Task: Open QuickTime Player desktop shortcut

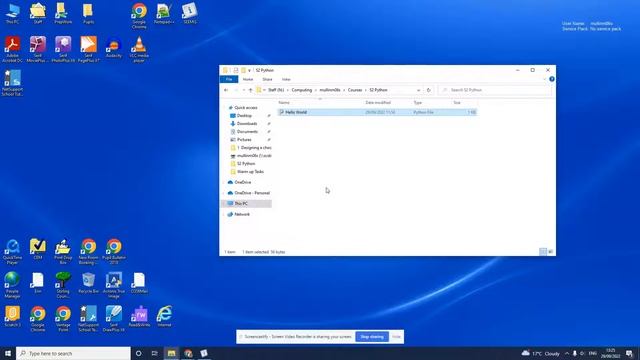Action: 12,252
